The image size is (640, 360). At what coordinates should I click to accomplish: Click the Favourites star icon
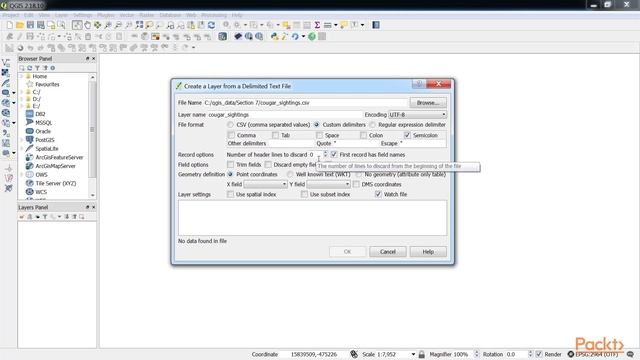pos(29,84)
